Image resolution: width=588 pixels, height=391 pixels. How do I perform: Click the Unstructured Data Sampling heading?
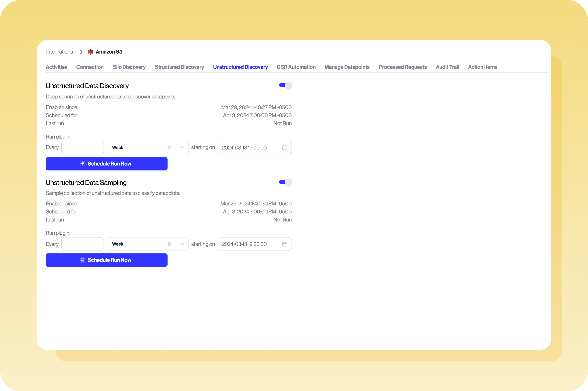point(86,183)
